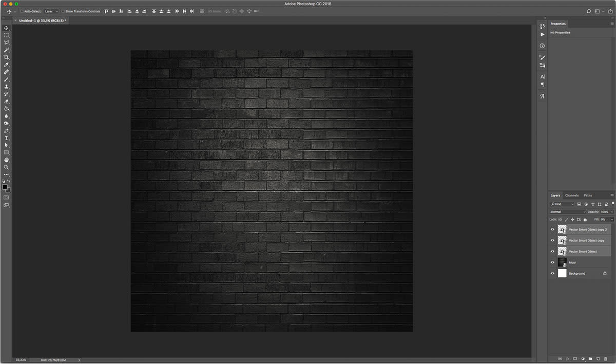The height and width of the screenshot is (364, 616).
Task: Toggle eye icon of Vector Smart Object layer
Action: [x=552, y=251]
